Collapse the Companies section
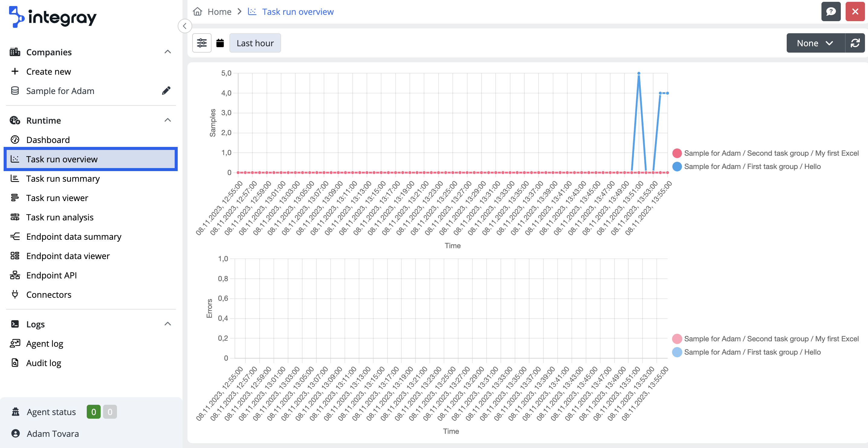The image size is (868, 448). (x=167, y=52)
